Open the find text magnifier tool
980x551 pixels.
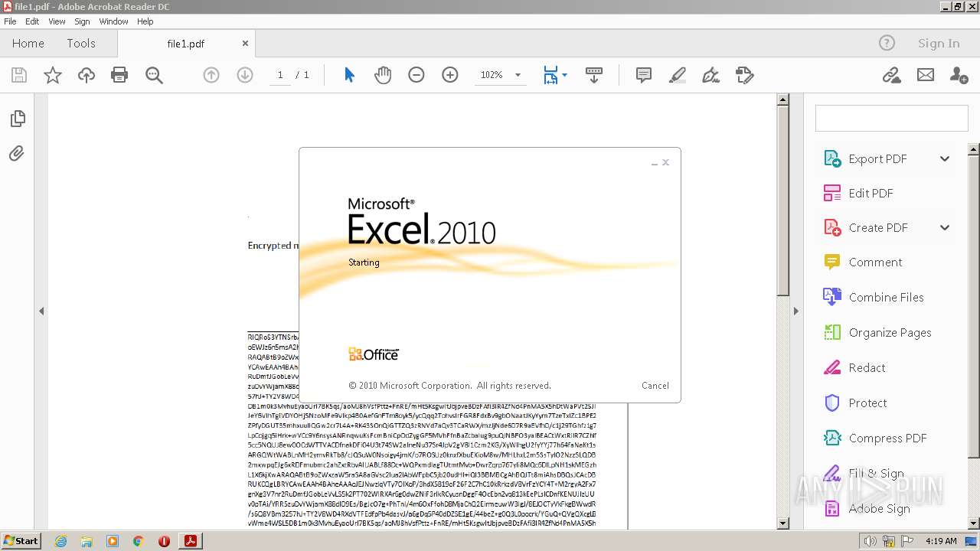coord(154,75)
